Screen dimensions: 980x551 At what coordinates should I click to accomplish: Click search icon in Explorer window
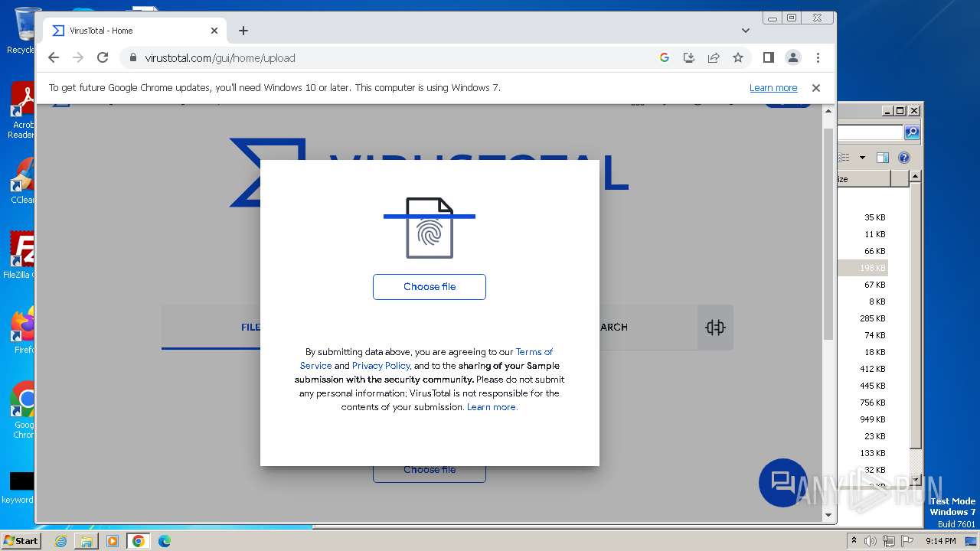point(912,133)
